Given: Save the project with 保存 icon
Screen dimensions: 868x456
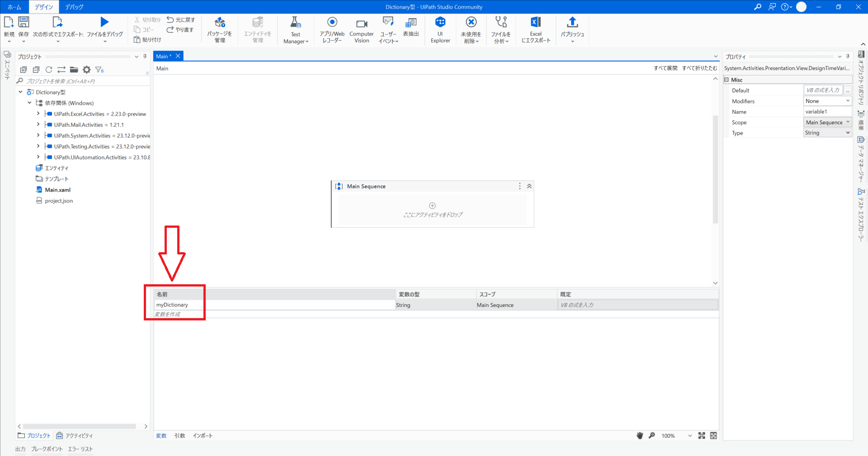Looking at the screenshot, I should click(24, 22).
